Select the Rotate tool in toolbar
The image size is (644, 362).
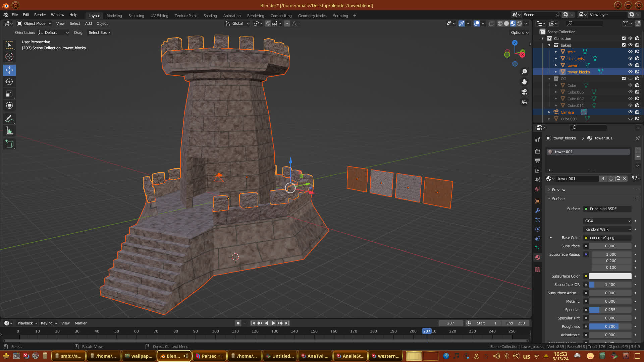click(9, 82)
